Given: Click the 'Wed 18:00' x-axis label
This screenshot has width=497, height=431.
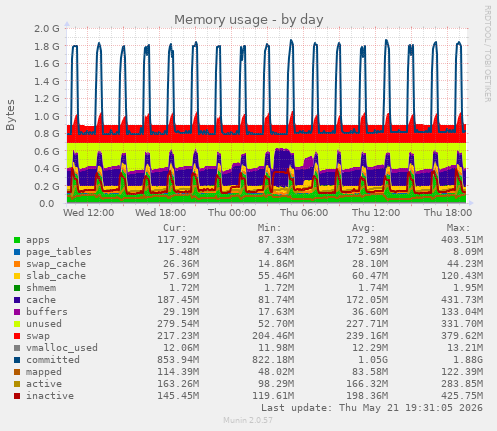Looking at the screenshot, I should pyautogui.click(x=161, y=213).
